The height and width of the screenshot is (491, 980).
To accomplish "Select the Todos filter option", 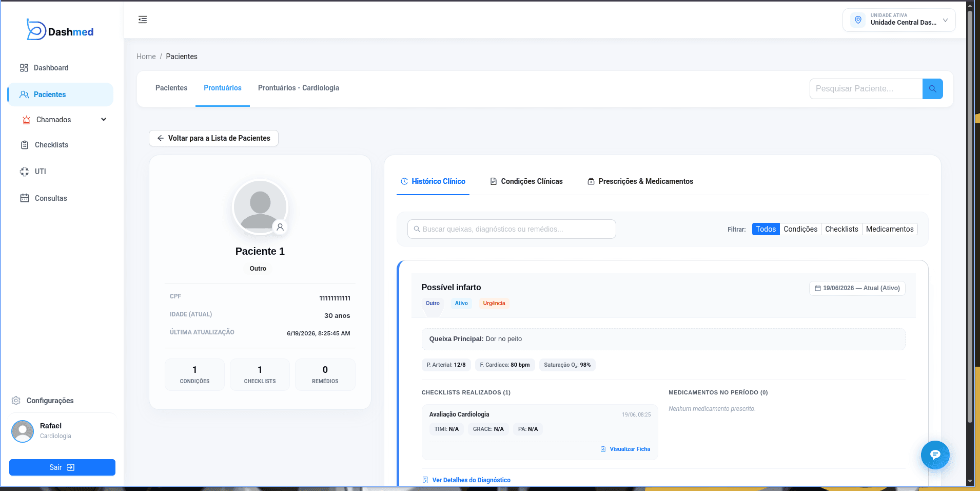I will [x=766, y=229].
